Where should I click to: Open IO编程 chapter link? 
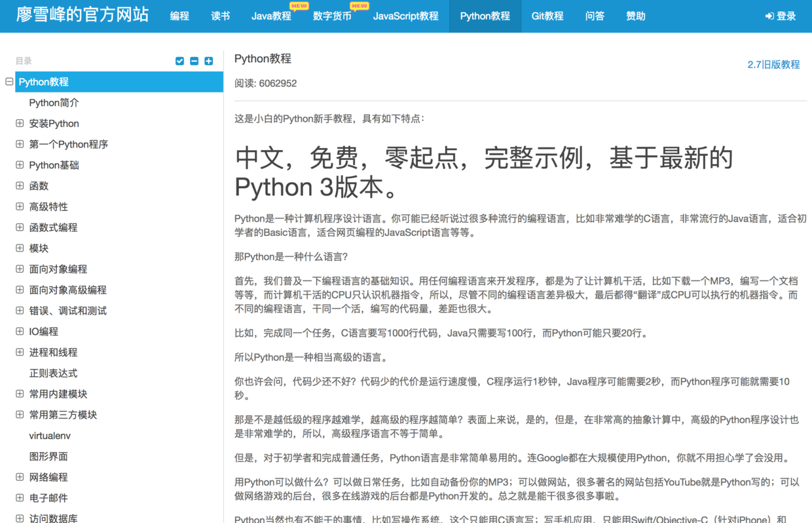coord(43,332)
